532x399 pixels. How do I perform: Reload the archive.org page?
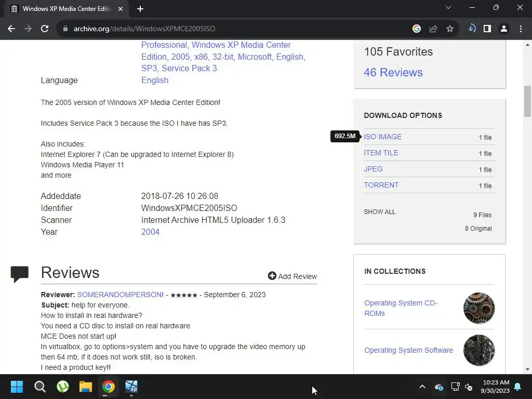[x=45, y=29]
